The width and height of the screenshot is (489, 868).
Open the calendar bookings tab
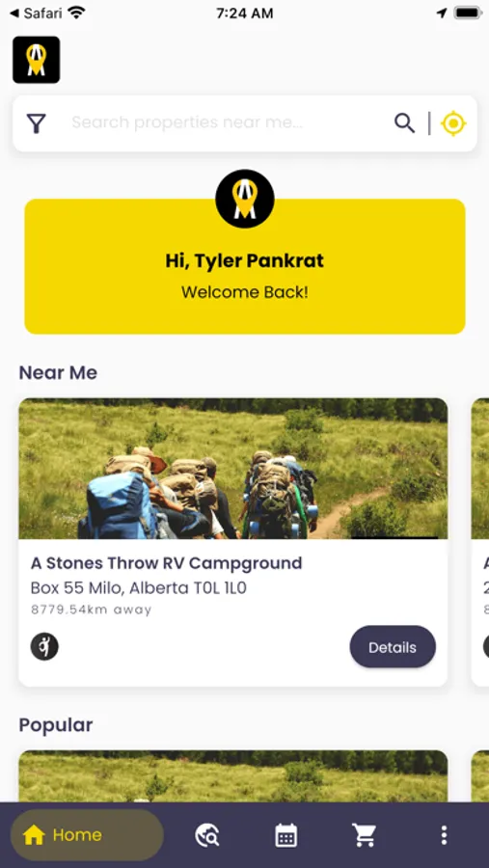pyautogui.click(x=286, y=835)
